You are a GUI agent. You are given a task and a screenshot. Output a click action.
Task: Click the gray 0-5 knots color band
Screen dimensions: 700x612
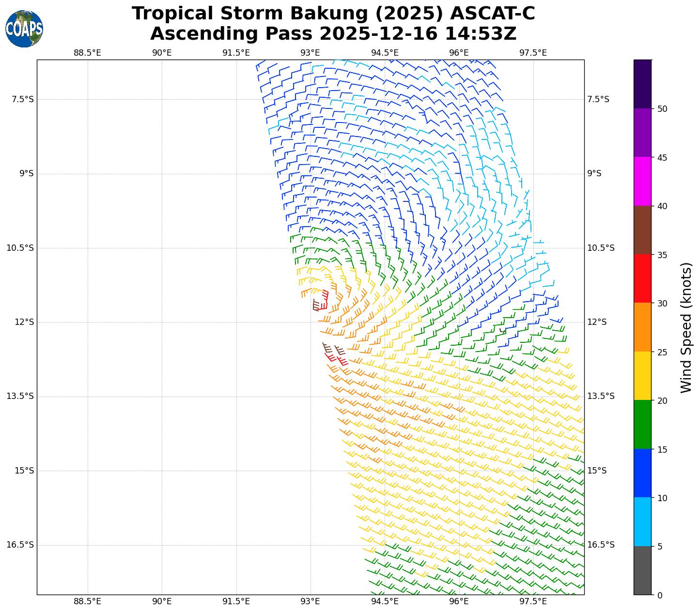pos(642,570)
